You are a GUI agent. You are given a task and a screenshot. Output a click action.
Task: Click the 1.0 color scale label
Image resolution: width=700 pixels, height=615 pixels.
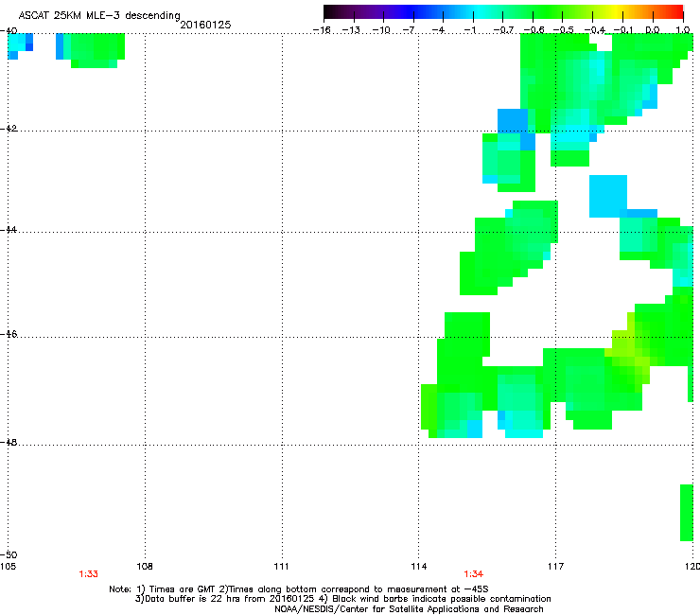[x=683, y=30]
